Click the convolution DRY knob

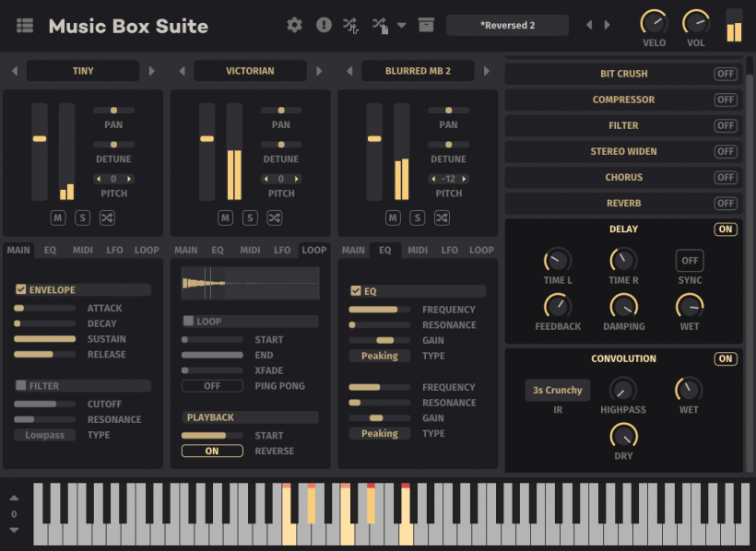(623, 436)
